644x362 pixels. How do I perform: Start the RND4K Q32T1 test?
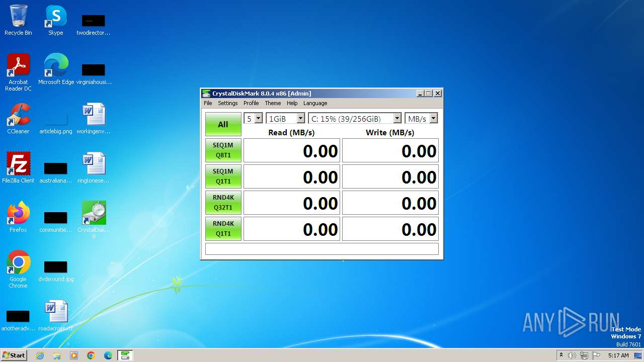223,203
